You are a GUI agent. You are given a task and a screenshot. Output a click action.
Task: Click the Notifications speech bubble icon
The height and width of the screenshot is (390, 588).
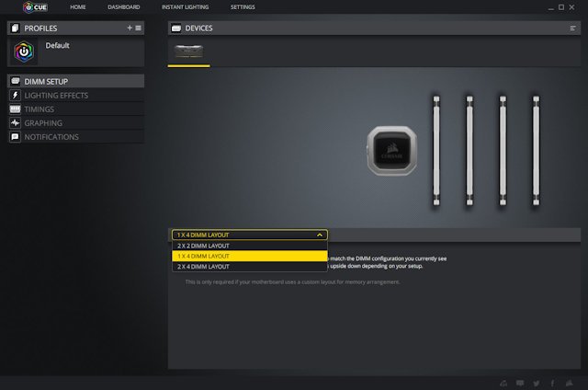click(x=15, y=137)
